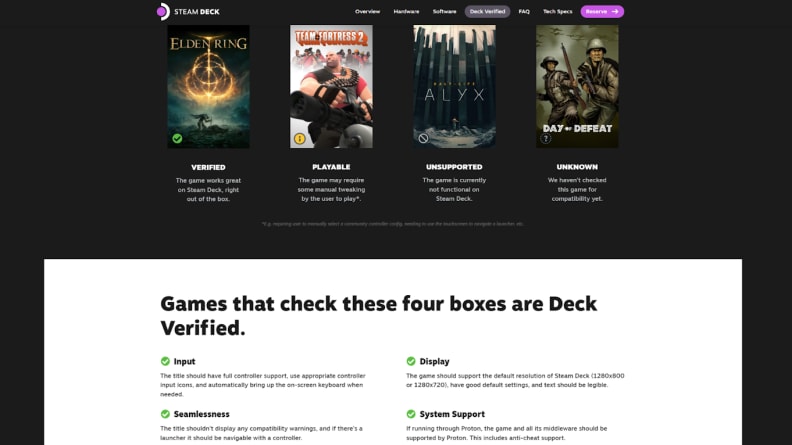Open the Elden Ring cover art
Image resolution: width=792 pixels, height=445 pixels.
click(208, 86)
